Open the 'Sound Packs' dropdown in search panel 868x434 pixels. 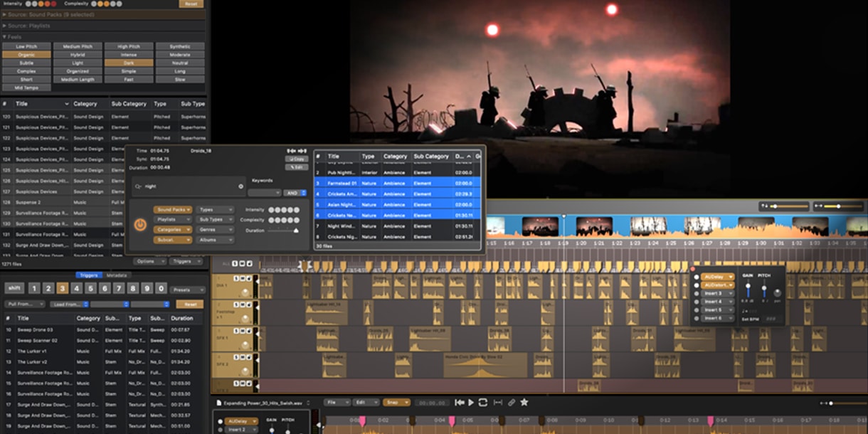click(x=172, y=210)
